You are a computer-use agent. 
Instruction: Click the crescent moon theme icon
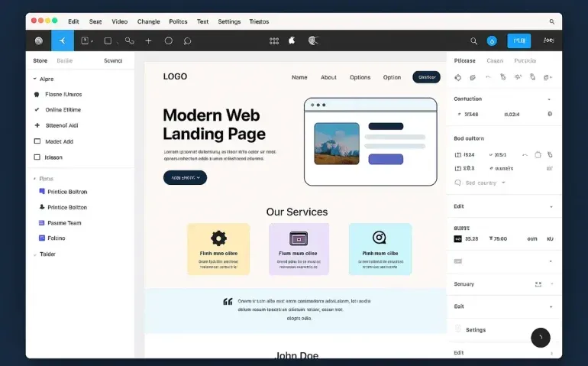pyautogui.click(x=313, y=40)
